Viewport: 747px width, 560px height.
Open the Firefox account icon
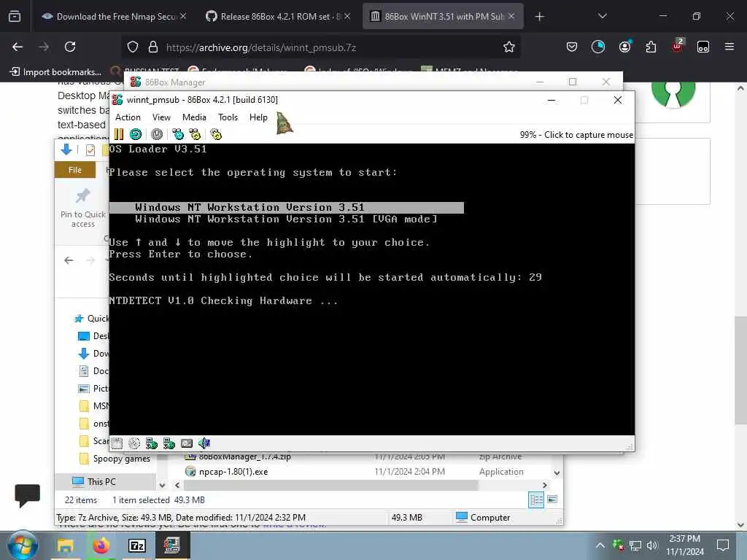tap(624, 46)
